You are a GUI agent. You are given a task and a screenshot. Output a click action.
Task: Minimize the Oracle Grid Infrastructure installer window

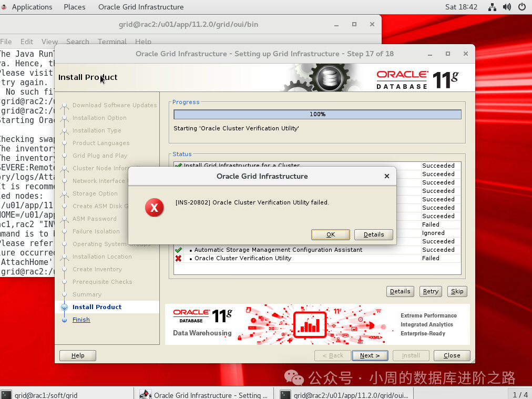(x=430, y=54)
